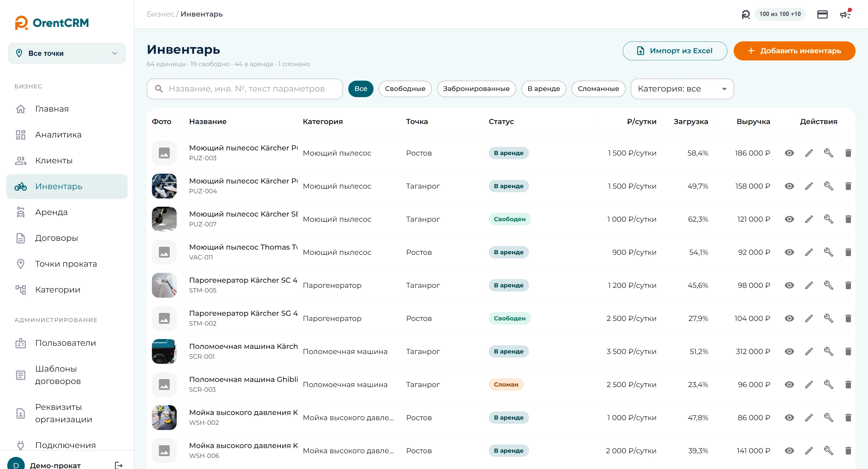Show PUZ-007 details with eye icon
The width and height of the screenshot is (868, 469).
click(x=789, y=219)
